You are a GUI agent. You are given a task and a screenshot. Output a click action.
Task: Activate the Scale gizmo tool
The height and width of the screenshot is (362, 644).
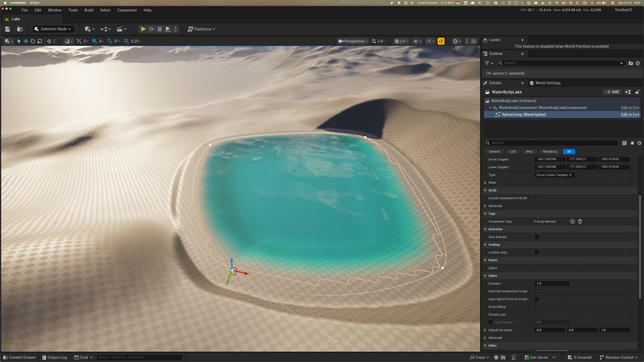pos(39,41)
